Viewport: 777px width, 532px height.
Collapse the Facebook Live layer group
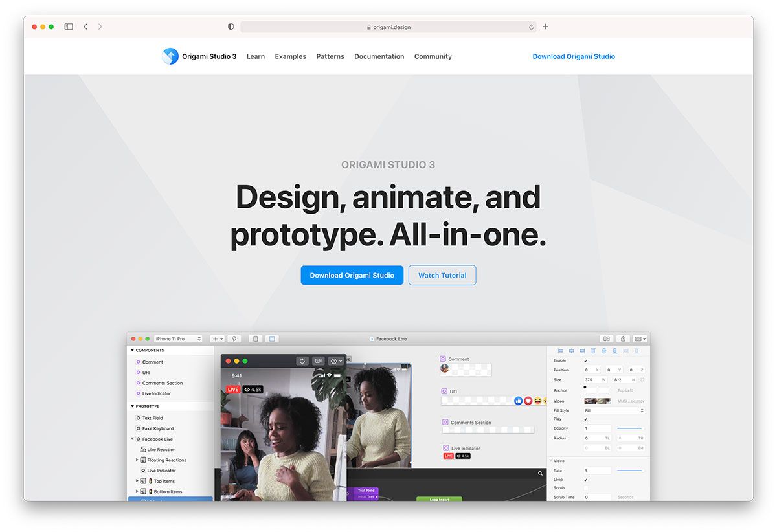pos(132,439)
